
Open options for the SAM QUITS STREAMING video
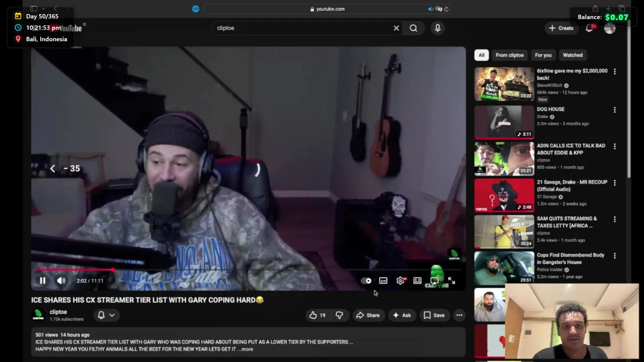tap(614, 220)
